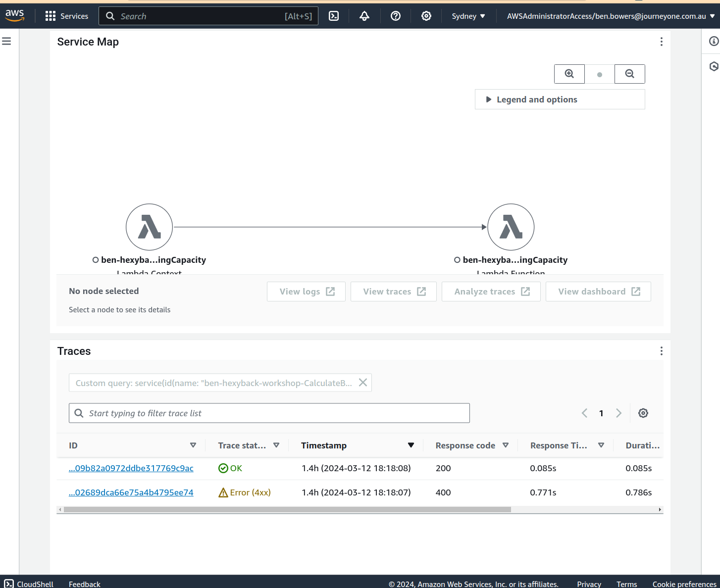Click the View traces button
Screen dimensions: 720x588
tap(394, 292)
